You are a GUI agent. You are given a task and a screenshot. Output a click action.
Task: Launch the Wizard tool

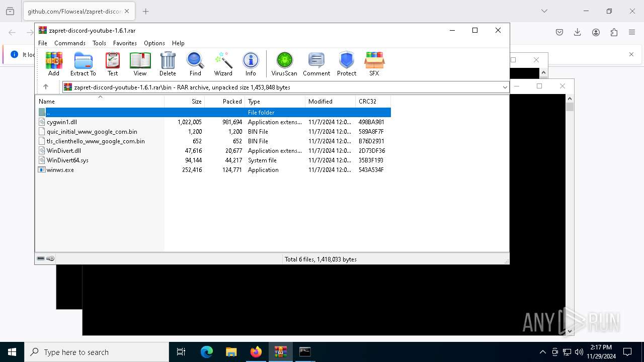223,64
